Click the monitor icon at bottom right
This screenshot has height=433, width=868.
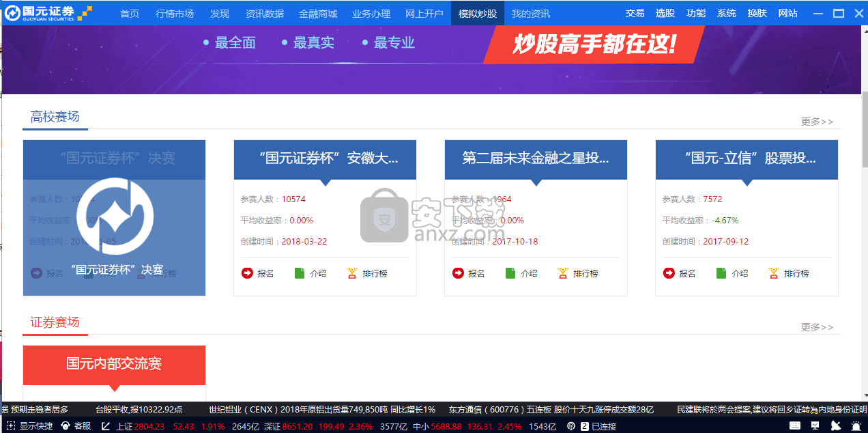[814, 426]
